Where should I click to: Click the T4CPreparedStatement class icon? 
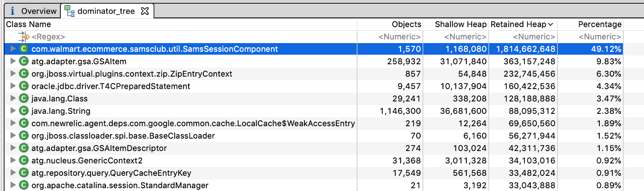point(24,86)
